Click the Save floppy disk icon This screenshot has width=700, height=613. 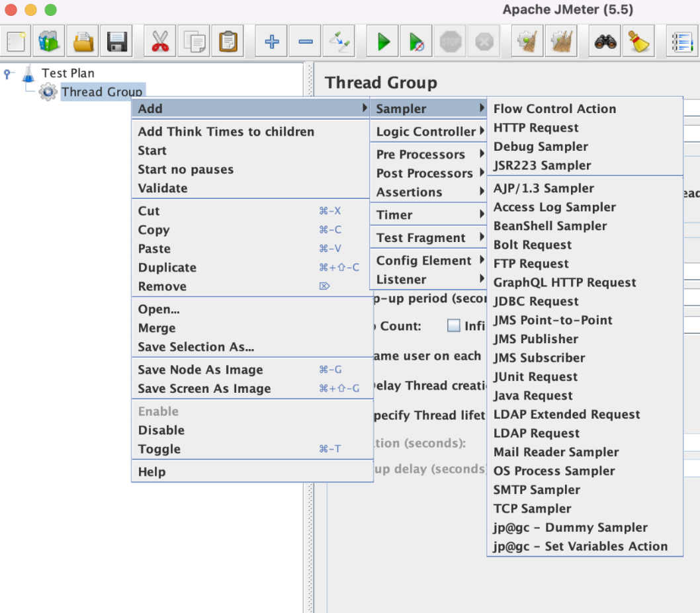coord(117,42)
